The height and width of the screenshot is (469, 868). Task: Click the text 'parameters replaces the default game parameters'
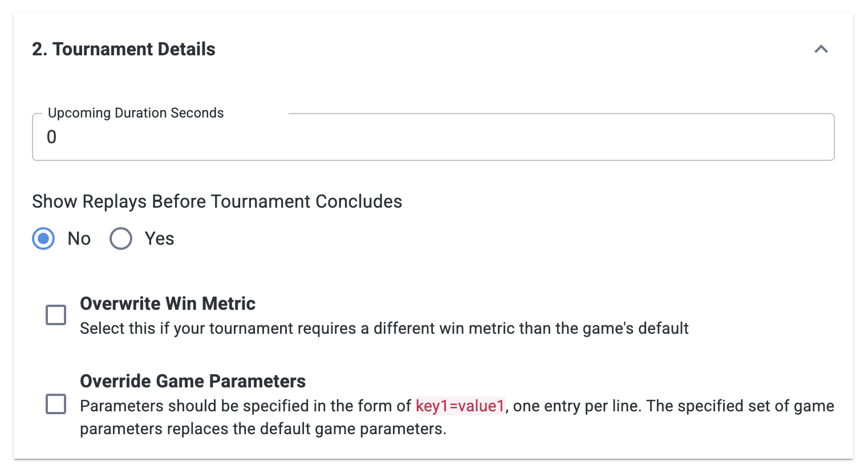pyautogui.click(x=262, y=428)
